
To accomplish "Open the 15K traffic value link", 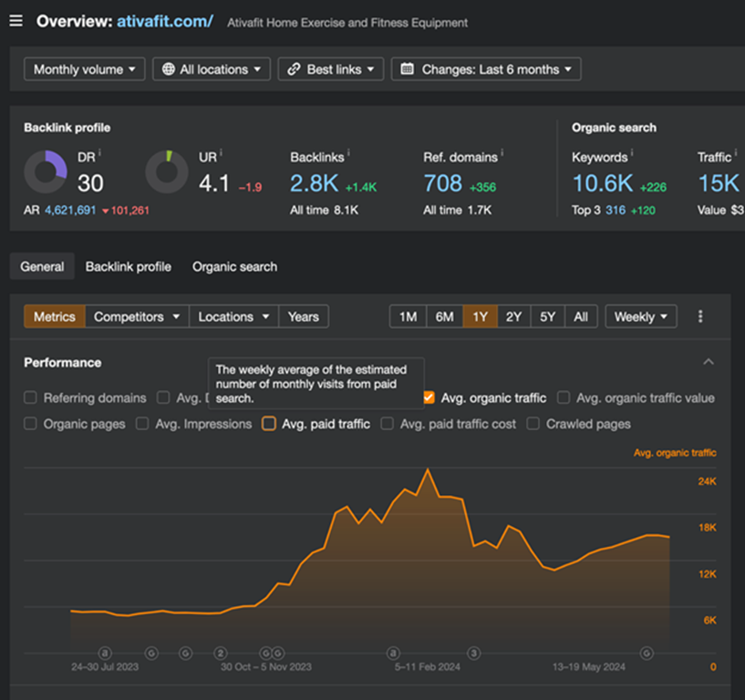I will click(719, 183).
